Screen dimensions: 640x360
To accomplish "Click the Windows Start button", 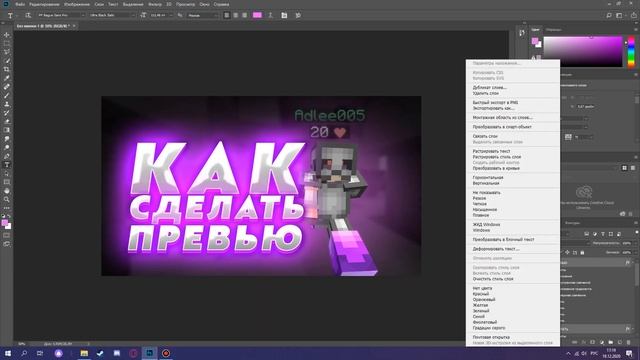I will [7, 353].
